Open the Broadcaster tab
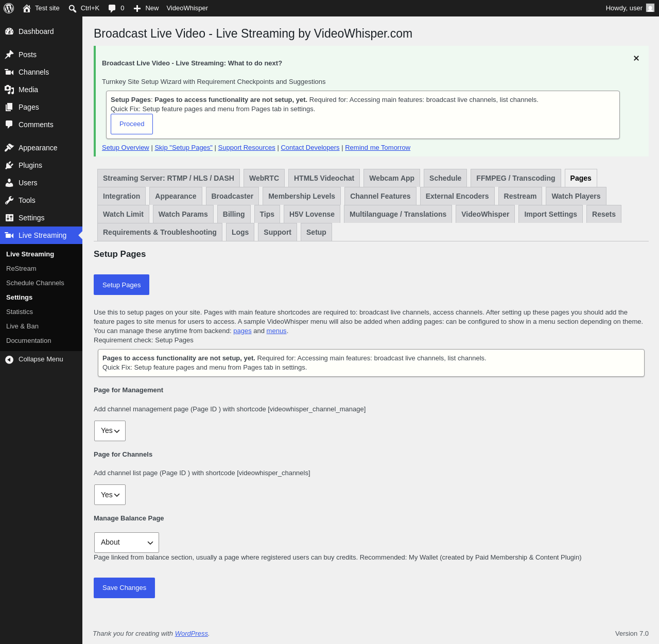Image resolution: width=659 pixels, height=644 pixels. click(232, 196)
